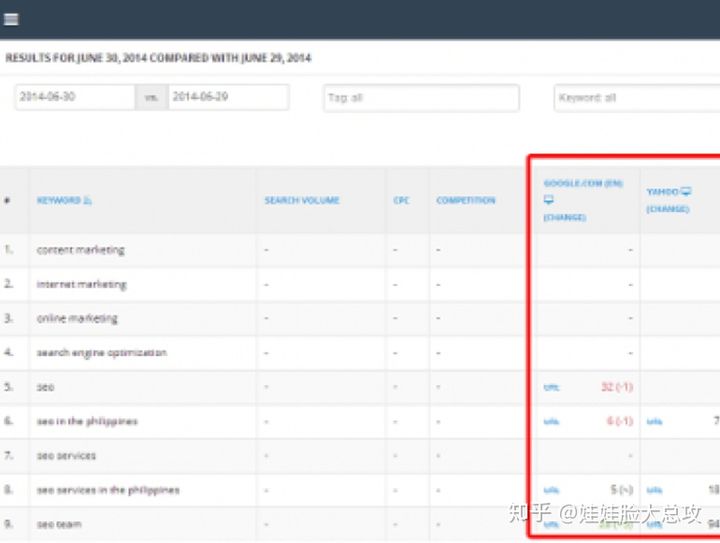The height and width of the screenshot is (543, 720).
Task: Click the Google rank 6 (-1) value
Action: point(620,421)
